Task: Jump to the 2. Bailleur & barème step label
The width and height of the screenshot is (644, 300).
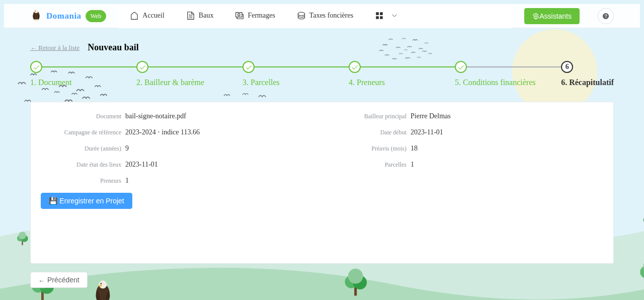Action: tap(170, 83)
